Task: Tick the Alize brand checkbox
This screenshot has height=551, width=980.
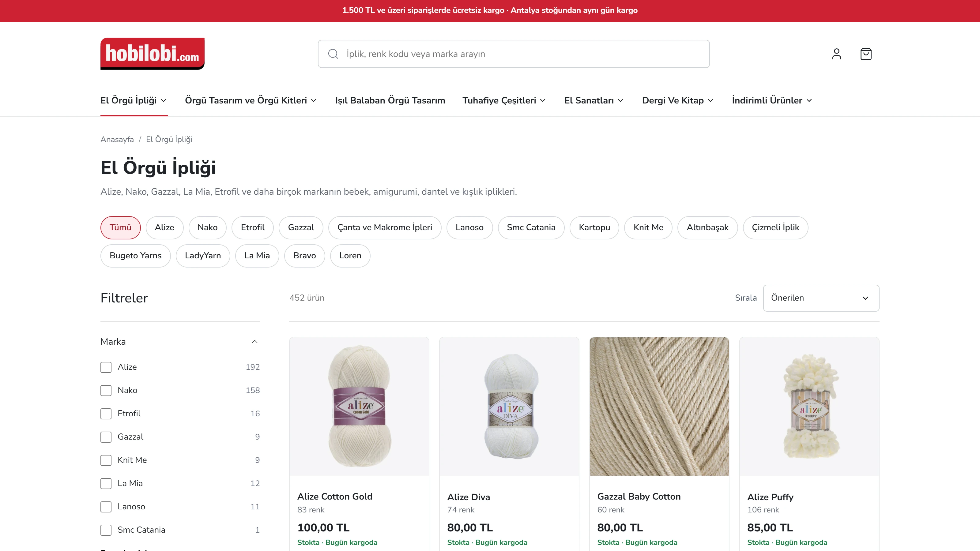Action: coord(106,367)
